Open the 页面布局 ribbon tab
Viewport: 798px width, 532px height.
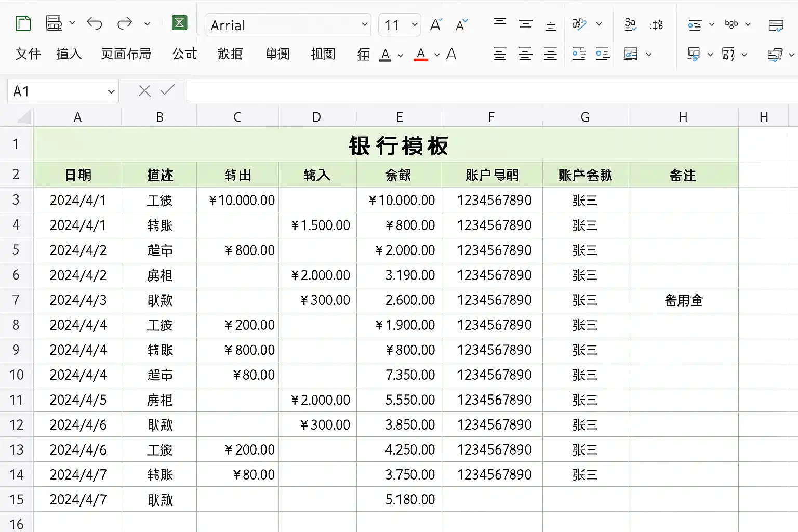pos(126,54)
